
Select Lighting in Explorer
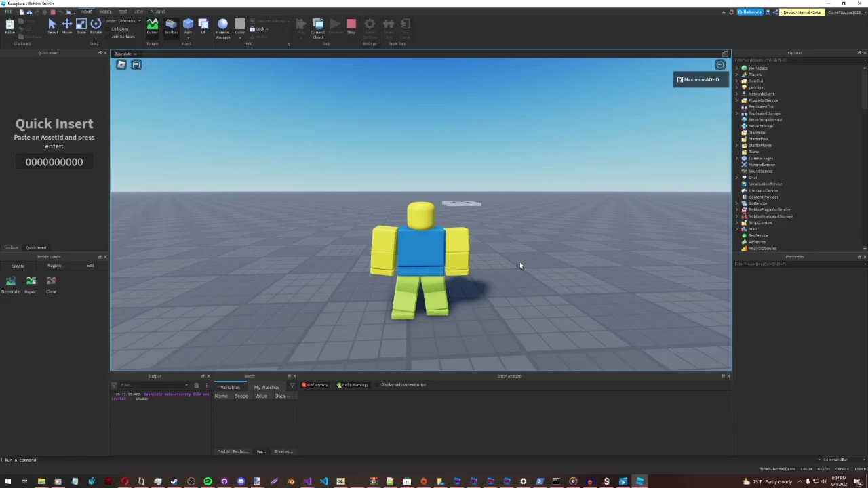pos(755,87)
